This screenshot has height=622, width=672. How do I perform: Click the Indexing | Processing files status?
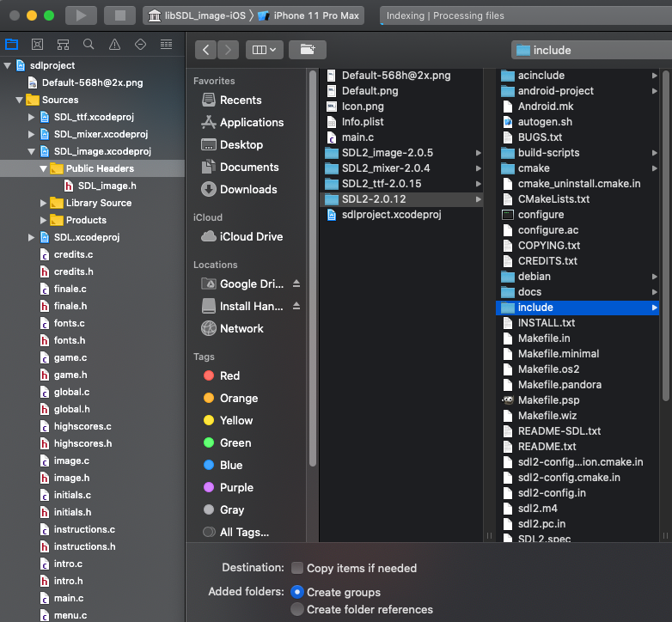pyautogui.click(x=445, y=15)
